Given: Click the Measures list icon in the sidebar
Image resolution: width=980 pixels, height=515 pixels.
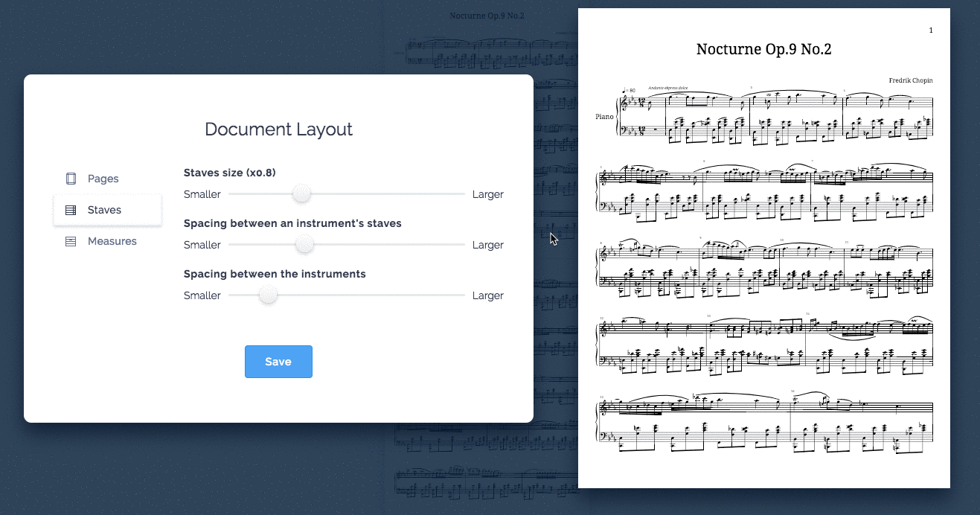Looking at the screenshot, I should (71, 241).
